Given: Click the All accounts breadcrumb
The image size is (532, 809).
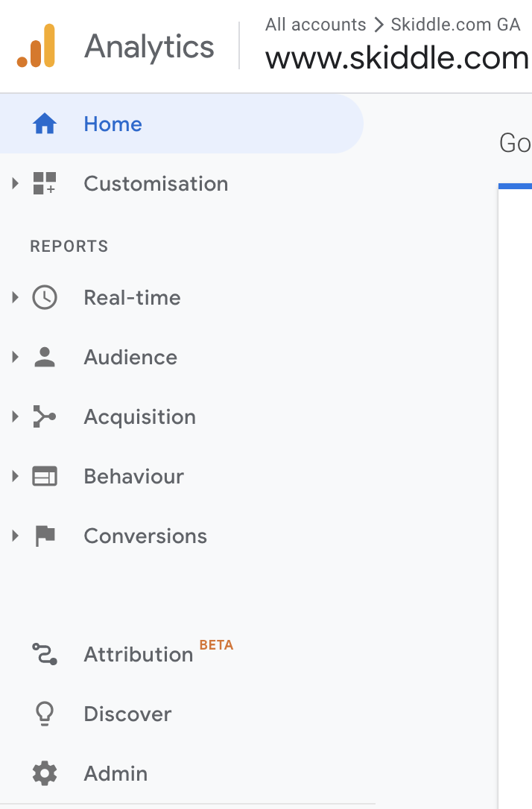Looking at the screenshot, I should click(x=315, y=25).
